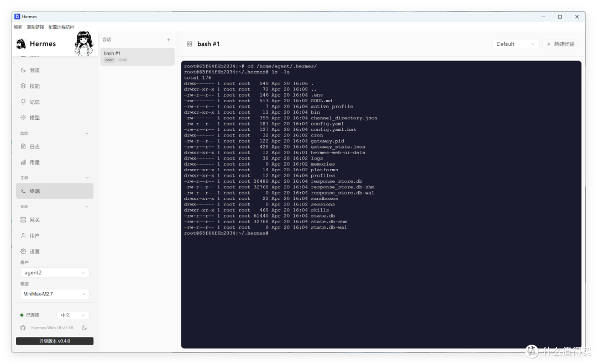
Task: Collapse the 监控 section chevron
Action: tap(87, 134)
